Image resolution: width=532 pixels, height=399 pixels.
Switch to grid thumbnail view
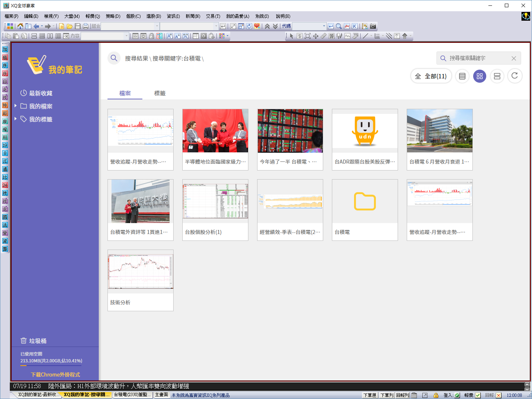coord(480,76)
